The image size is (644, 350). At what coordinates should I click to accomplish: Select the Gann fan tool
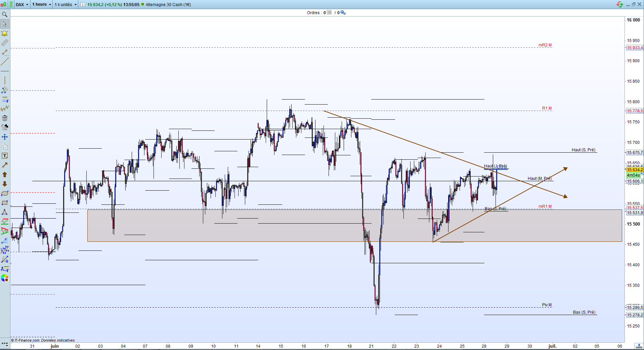(5, 259)
